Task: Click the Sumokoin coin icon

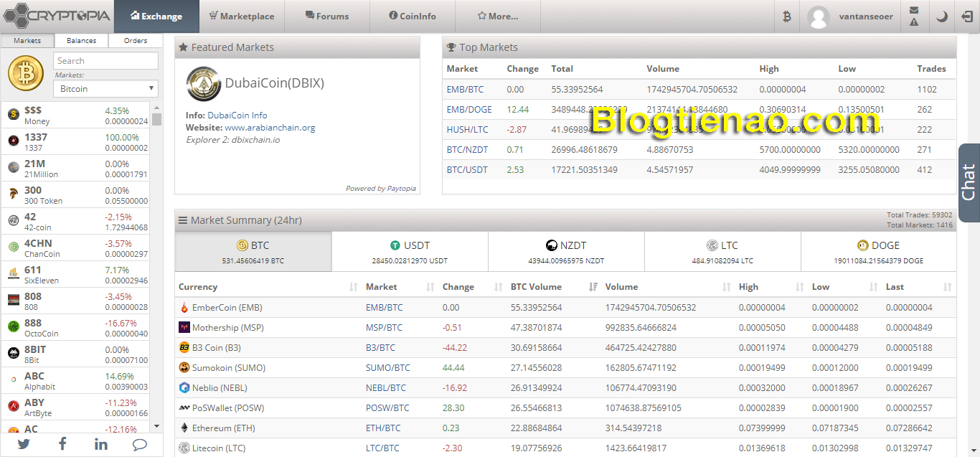Action: tap(184, 368)
